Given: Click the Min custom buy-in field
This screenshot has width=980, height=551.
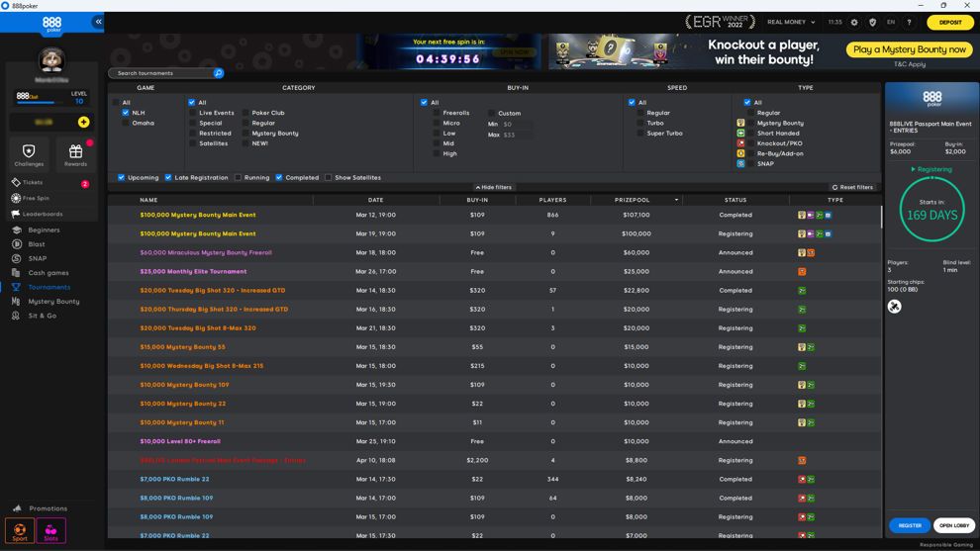Looking at the screenshot, I should (x=517, y=125).
